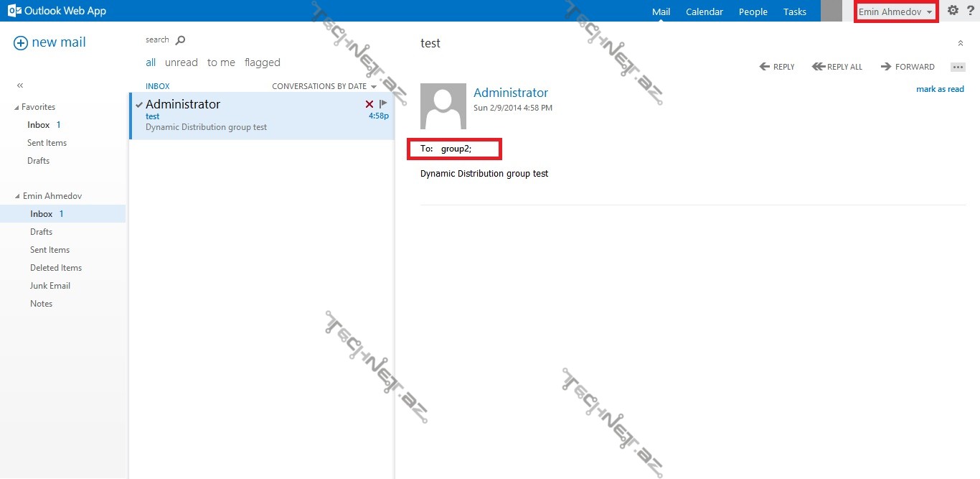
Task: Open the Emin Ahmedov account dropdown
Action: pos(895,11)
